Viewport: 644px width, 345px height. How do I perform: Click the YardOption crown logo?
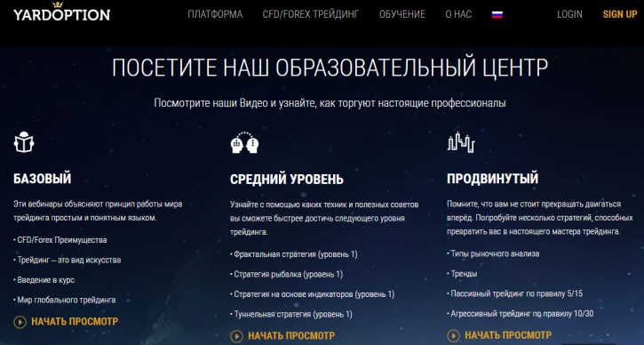[x=61, y=12]
